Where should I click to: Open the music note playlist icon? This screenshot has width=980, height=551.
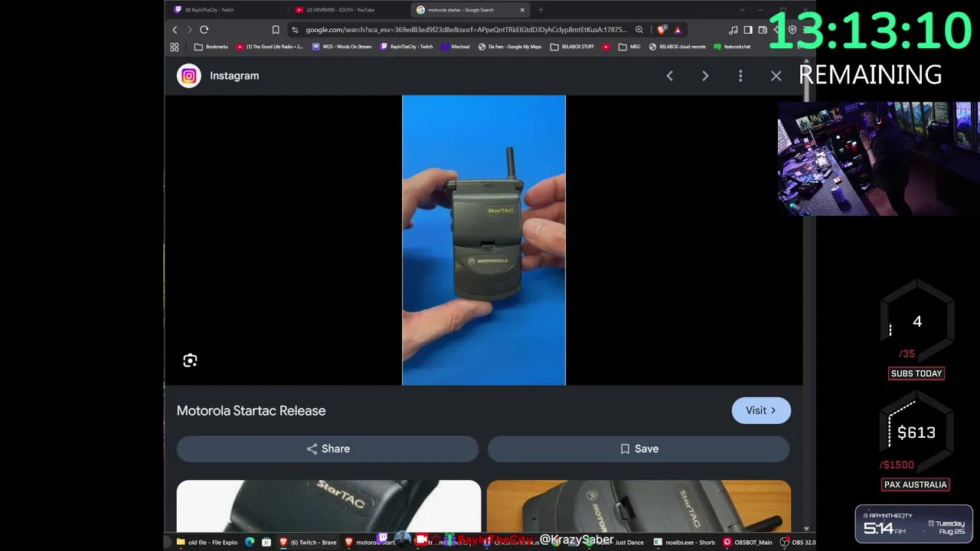pos(733,30)
